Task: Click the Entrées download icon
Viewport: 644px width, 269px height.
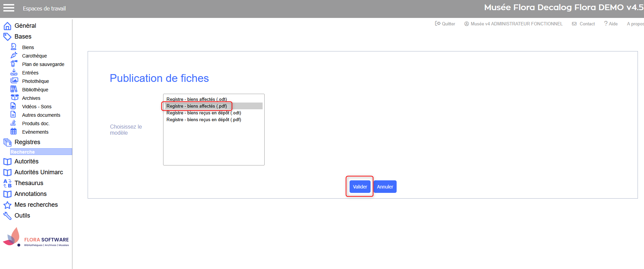Action: click(14, 72)
